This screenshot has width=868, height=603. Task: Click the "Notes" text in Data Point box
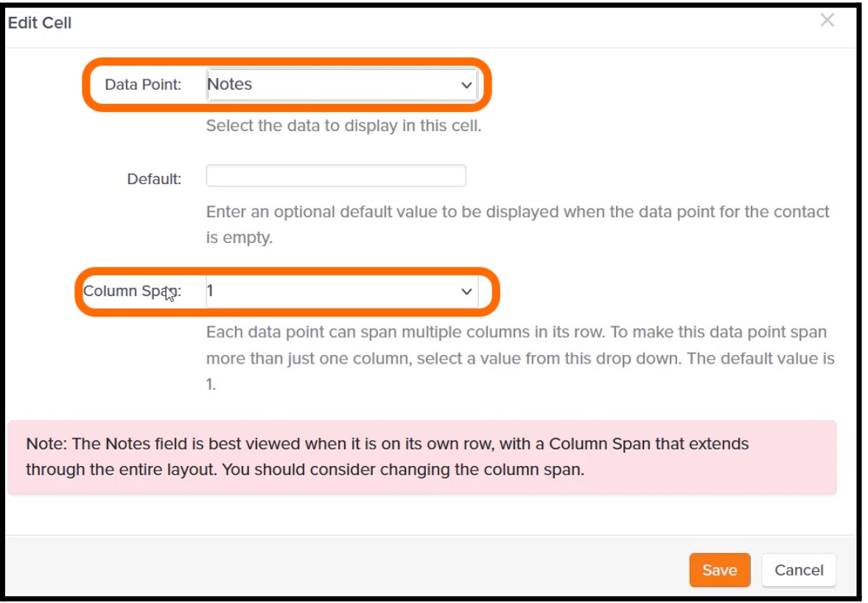(x=230, y=84)
